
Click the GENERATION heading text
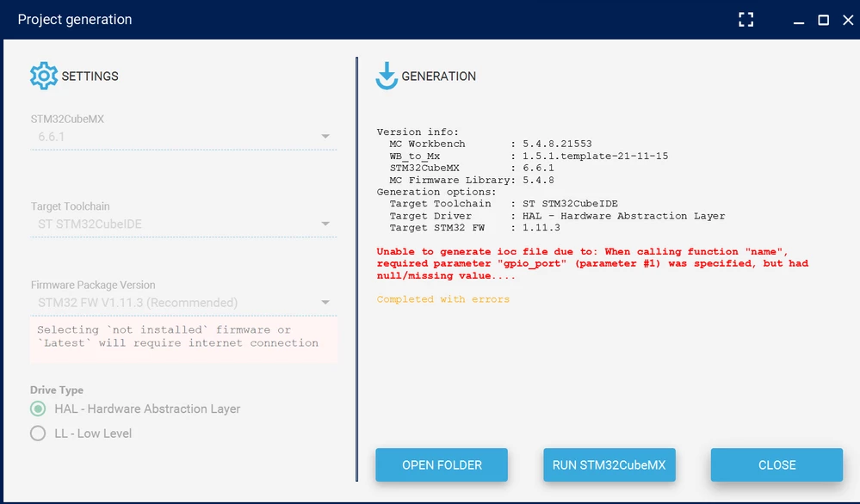439,77
